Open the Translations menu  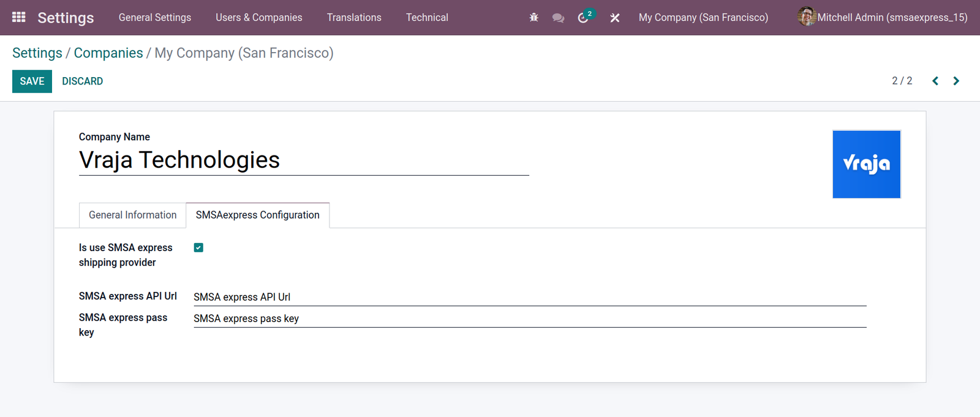354,18
